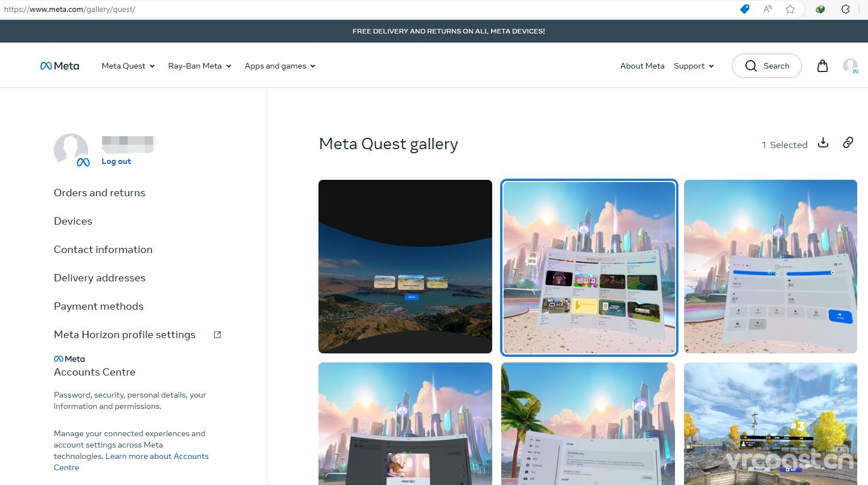Click the browser address bar URL
This screenshot has width=868, height=485.
coord(70,9)
